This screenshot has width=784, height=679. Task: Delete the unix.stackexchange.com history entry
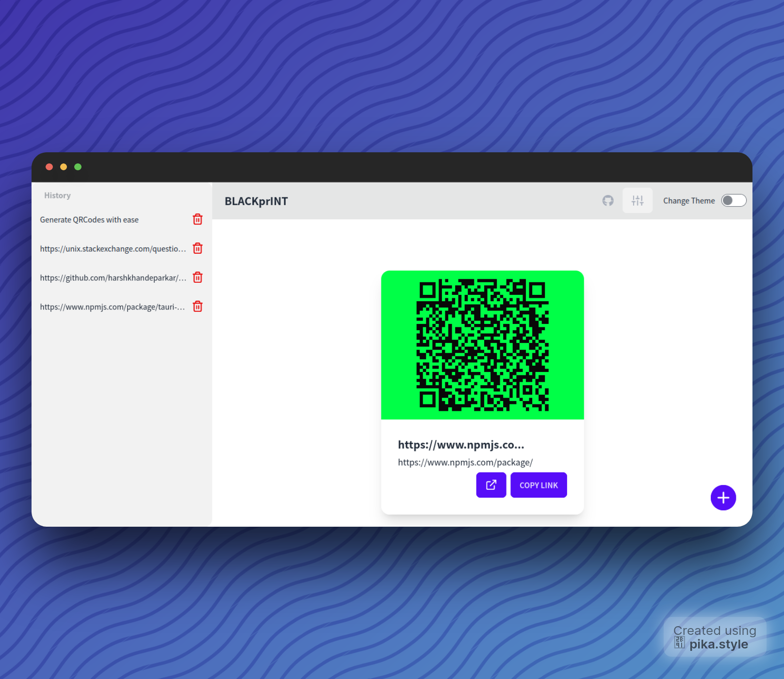pyautogui.click(x=197, y=248)
